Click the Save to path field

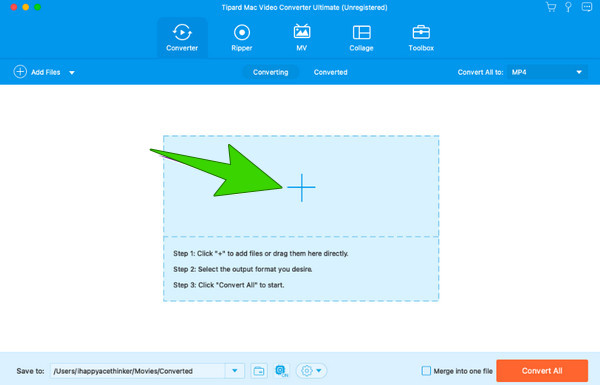[137, 371]
